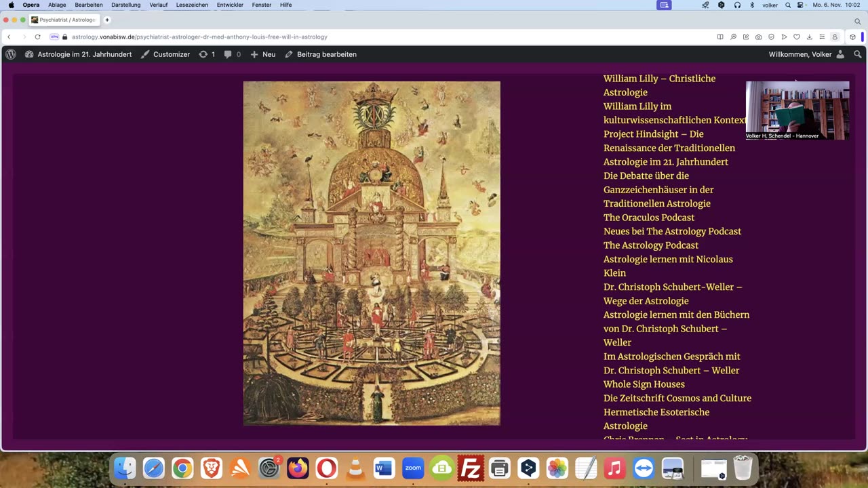
Task: Go back to the previous page
Action: click(x=9, y=37)
